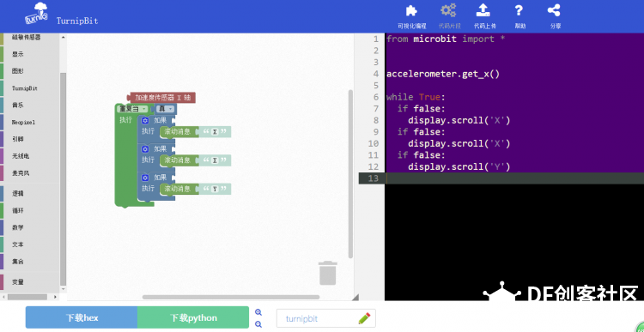Click the category list scroll-up arrow
The width and height of the screenshot is (644, 332).
coord(63,37)
